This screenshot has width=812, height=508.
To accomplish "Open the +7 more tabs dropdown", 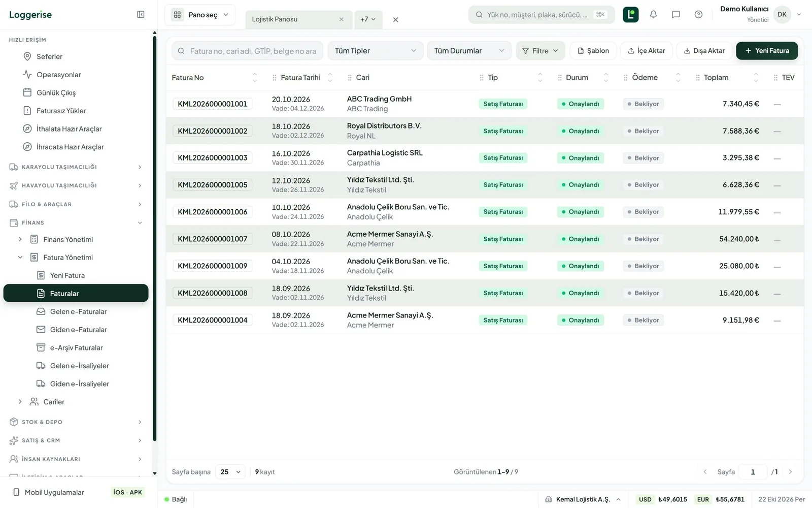I will (368, 19).
